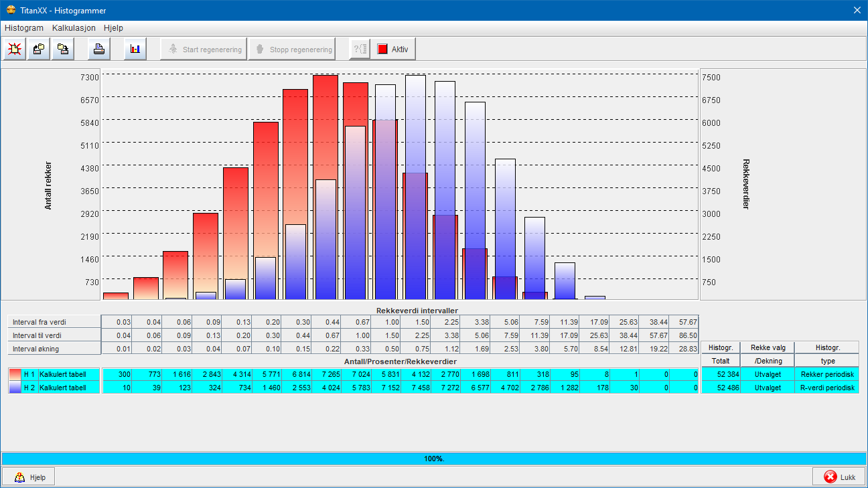Viewport: 868px width, 488px height.
Task: Click the 7500 tick on right axis
Action: click(711, 77)
